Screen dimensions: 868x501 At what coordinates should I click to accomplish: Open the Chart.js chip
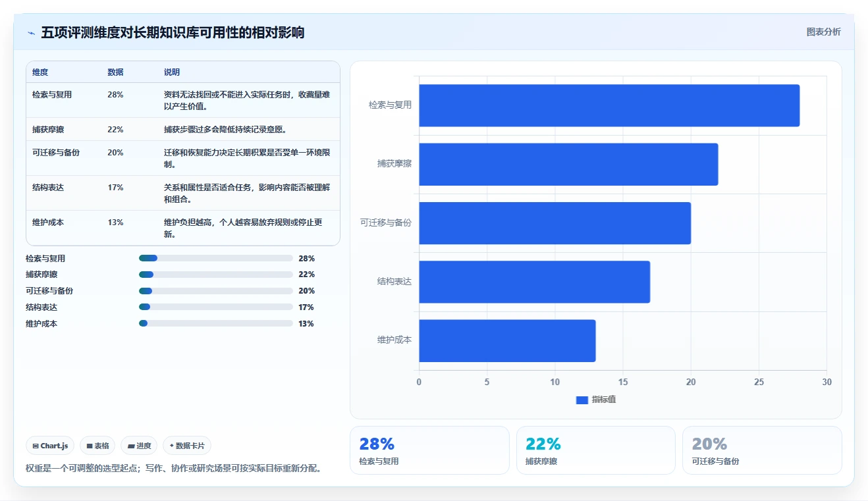point(50,446)
